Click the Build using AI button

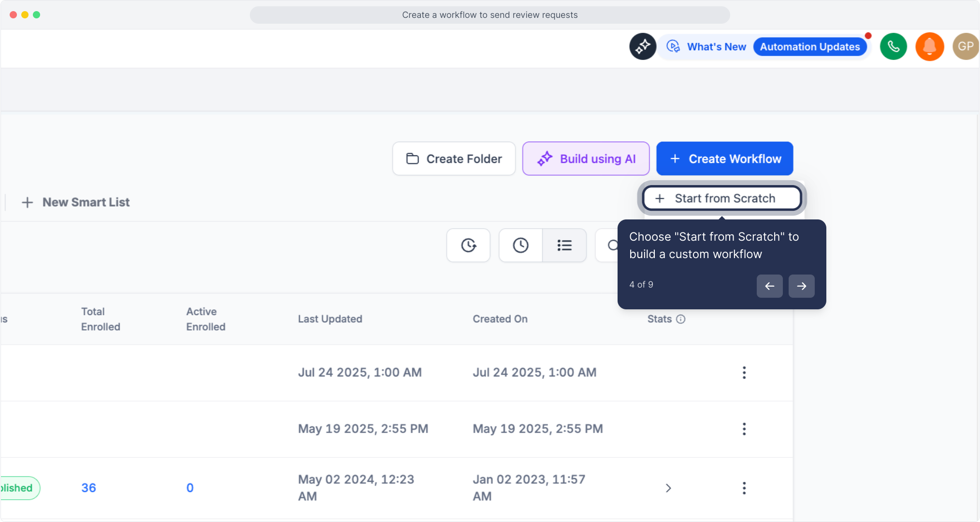586,159
